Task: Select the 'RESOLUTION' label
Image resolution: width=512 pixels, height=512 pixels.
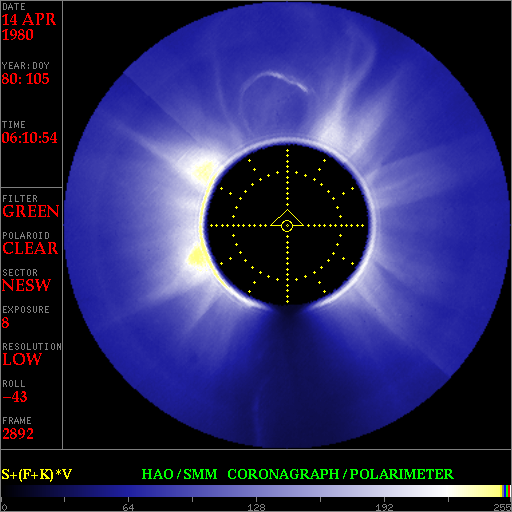Action: click(x=32, y=346)
